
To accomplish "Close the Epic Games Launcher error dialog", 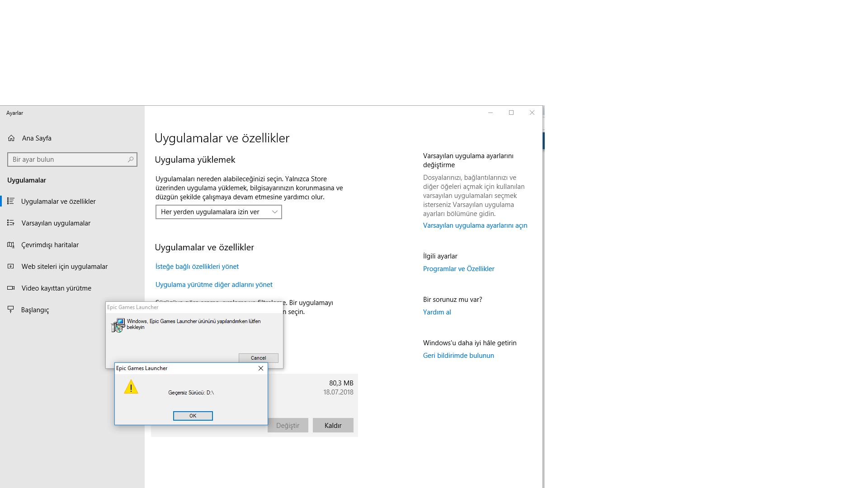I will tap(261, 368).
